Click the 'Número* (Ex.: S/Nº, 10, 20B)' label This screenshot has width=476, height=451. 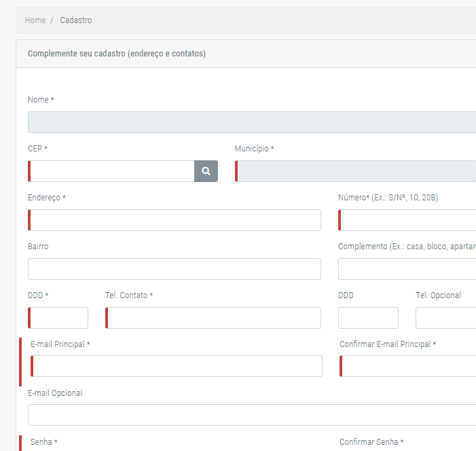point(388,198)
